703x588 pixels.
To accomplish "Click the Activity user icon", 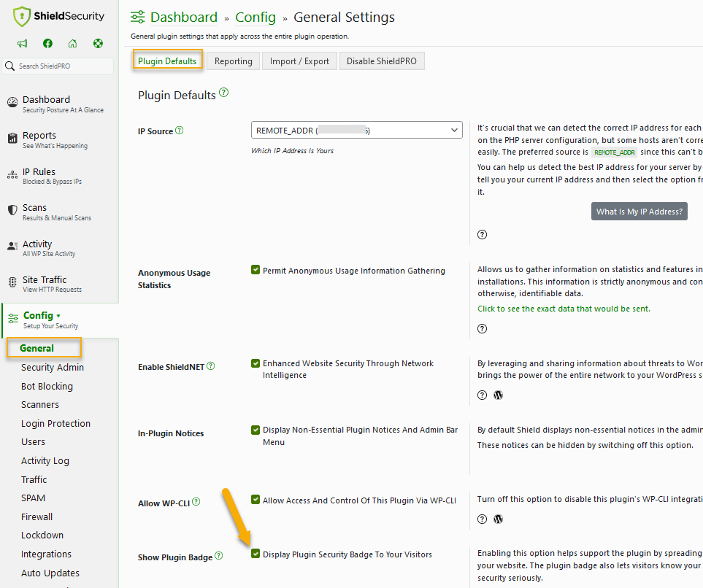I will [x=12, y=246].
